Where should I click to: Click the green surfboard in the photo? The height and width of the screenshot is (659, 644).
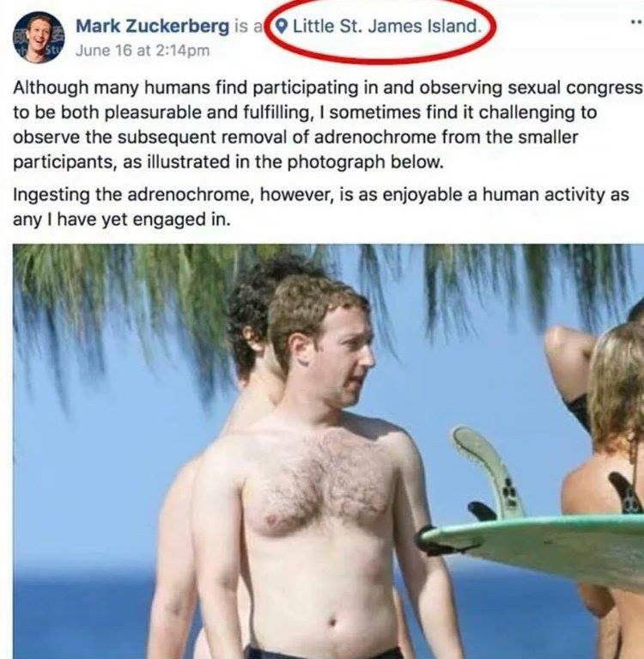(x=533, y=544)
